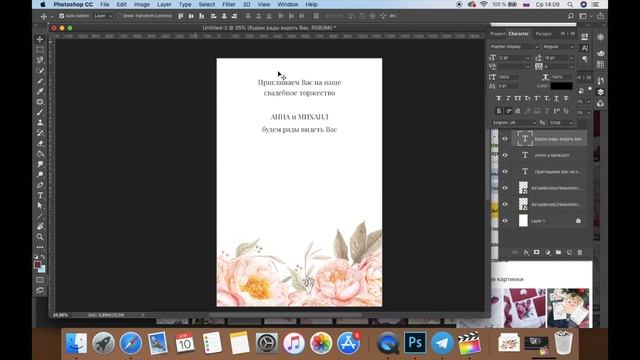Create a new adjustment layer
Screen dimensions: 640x360
pos(547,252)
